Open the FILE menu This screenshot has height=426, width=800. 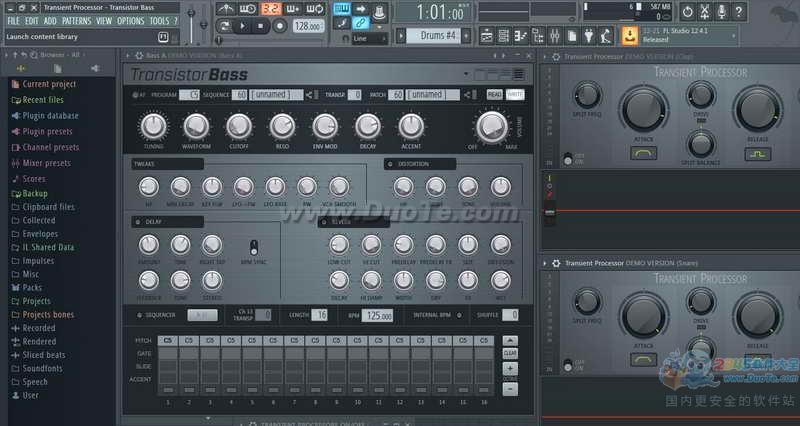click(x=13, y=21)
